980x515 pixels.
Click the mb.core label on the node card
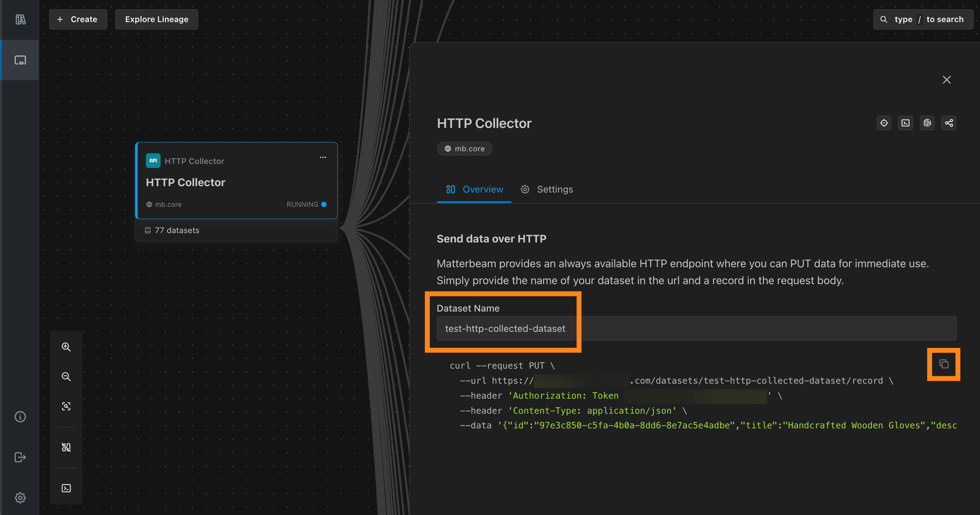coord(164,204)
